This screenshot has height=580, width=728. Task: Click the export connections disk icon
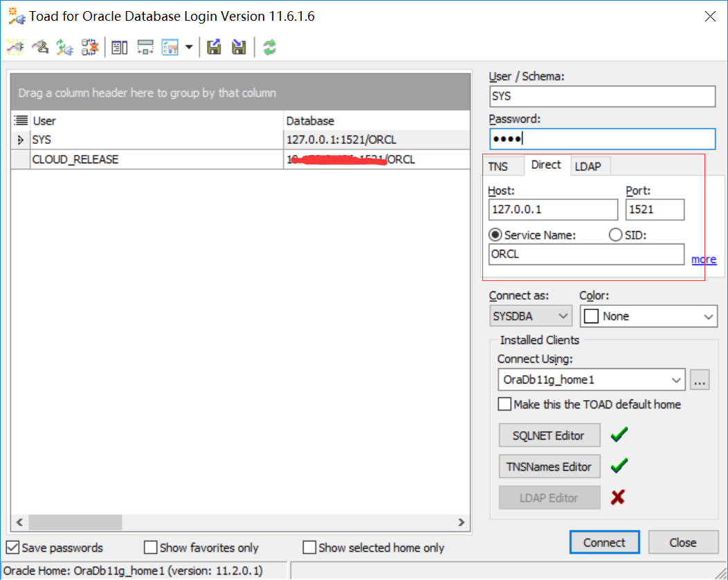215,47
